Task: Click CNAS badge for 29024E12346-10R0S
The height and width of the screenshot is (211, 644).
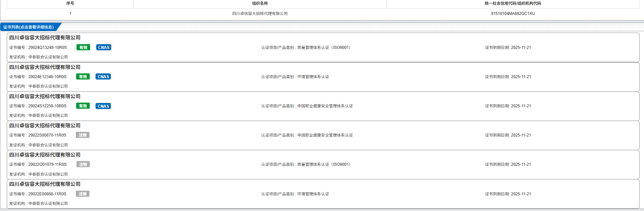Action: pyautogui.click(x=103, y=77)
